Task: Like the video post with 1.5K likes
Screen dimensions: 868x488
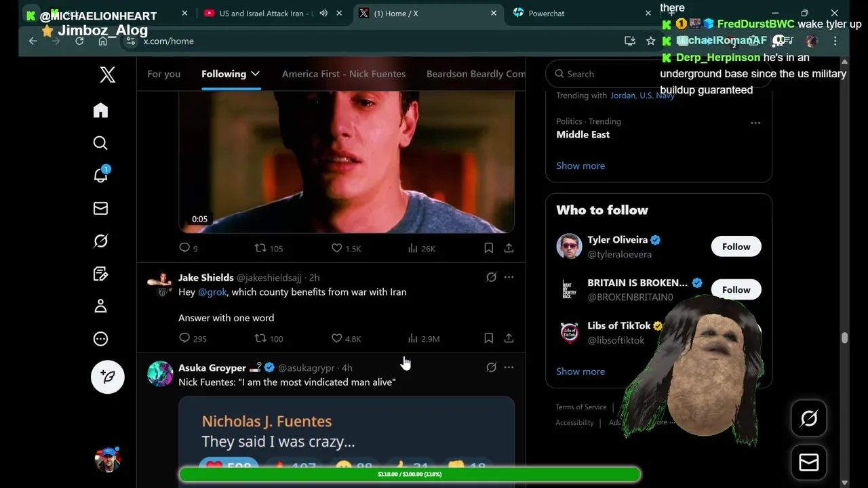Action: (346, 248)
